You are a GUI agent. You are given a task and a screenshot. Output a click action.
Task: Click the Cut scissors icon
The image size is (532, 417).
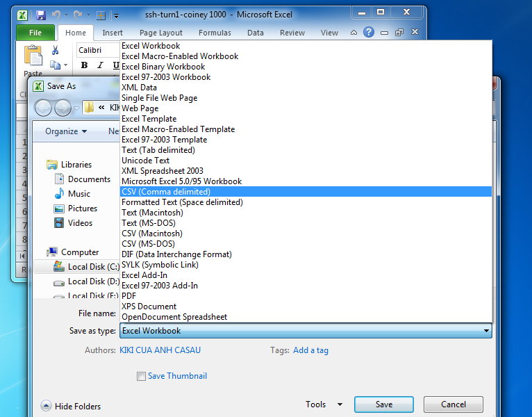pos(55,50)
